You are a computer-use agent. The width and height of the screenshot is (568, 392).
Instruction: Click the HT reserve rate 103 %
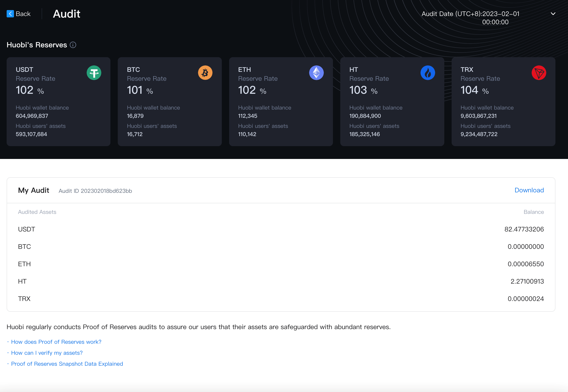point(363,90)
